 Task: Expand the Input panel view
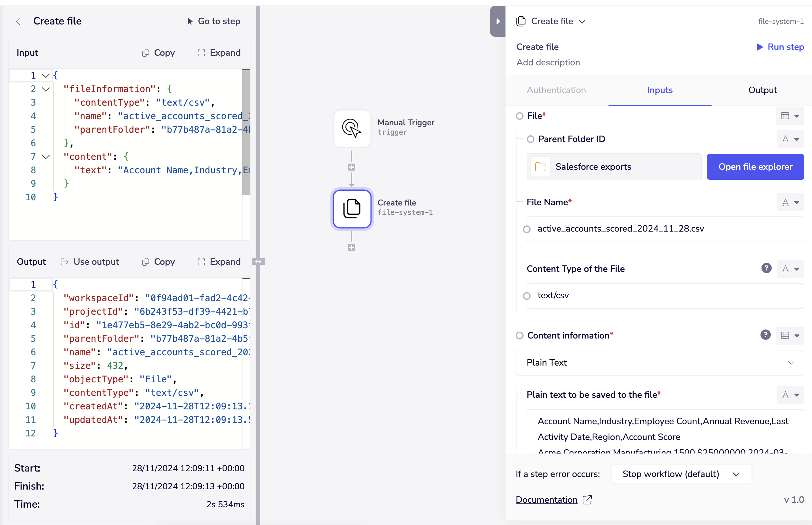[x=219, y=52]
